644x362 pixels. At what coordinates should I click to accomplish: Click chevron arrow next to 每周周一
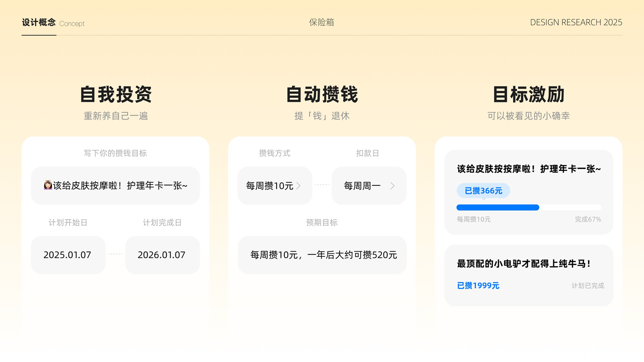[393, 186]
